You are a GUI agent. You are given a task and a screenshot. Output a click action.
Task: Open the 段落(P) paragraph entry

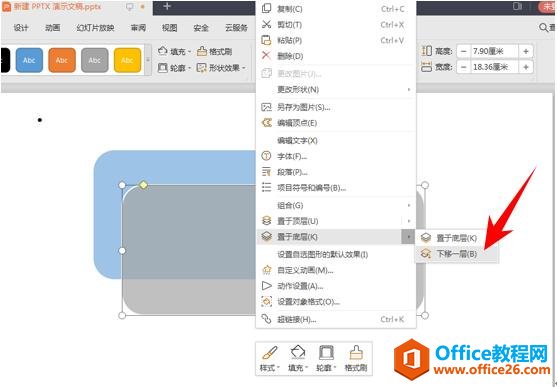pos(336,172)
